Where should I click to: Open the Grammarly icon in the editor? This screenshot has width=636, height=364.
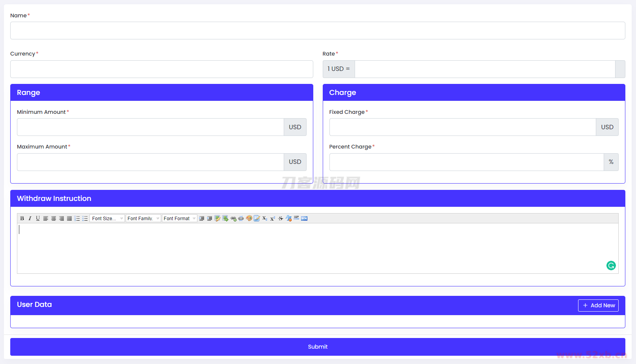click(x=611, y=266)
